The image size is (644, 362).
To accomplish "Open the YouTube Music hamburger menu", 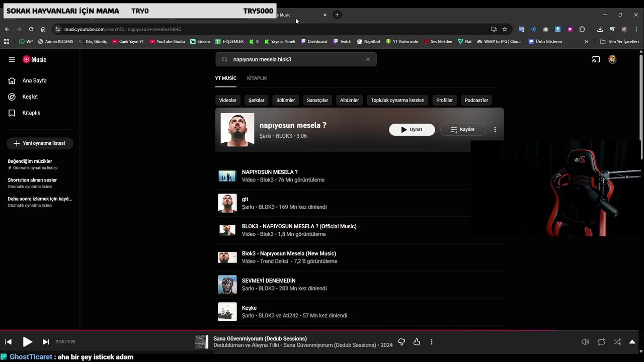I will [12, 59].
